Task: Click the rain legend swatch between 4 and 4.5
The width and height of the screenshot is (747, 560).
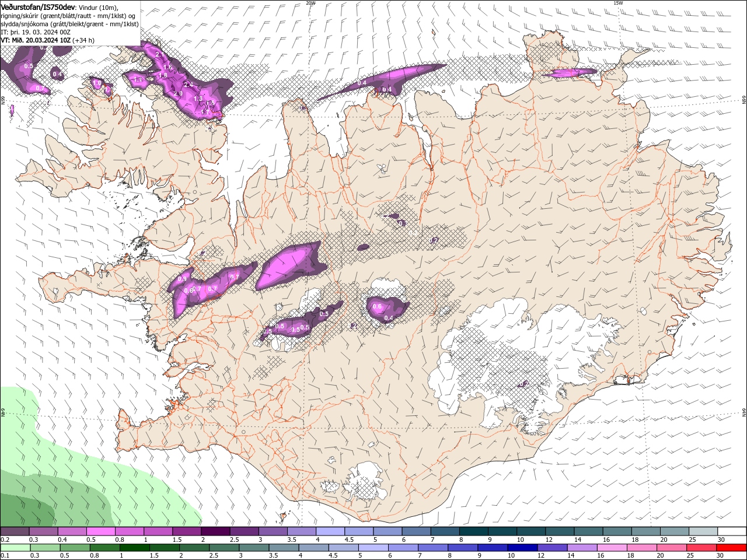Action: [313, 548]
